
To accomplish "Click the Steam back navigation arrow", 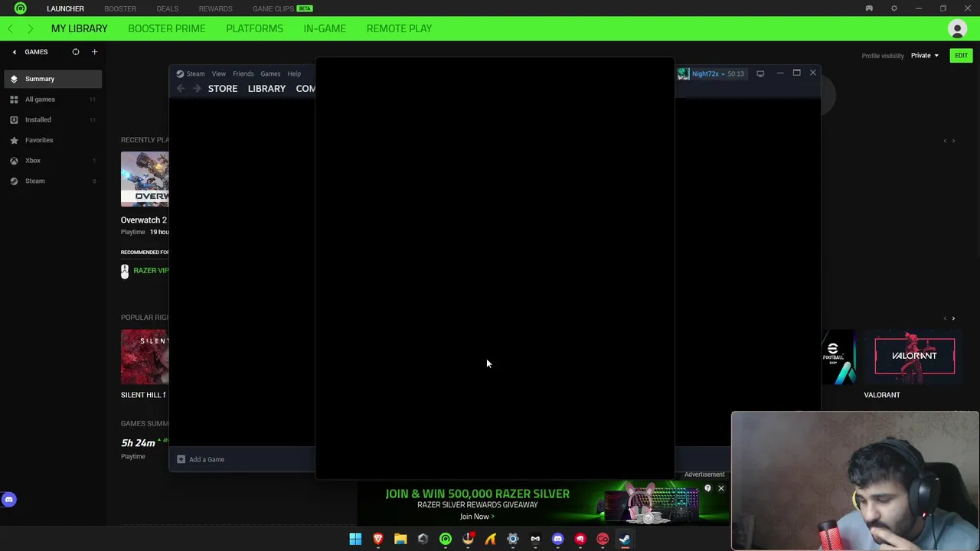I will (x=181, y=89).
